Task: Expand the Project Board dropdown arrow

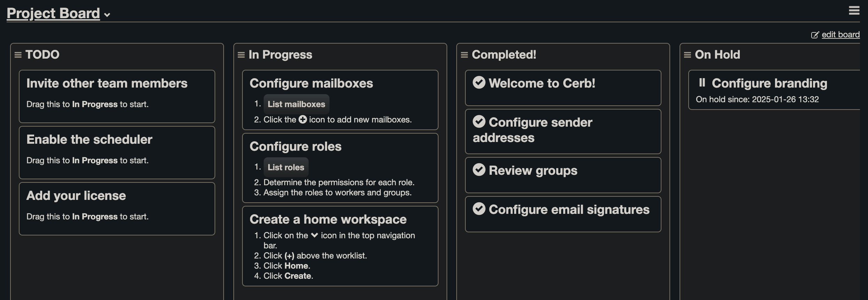Action: point(107,15)
